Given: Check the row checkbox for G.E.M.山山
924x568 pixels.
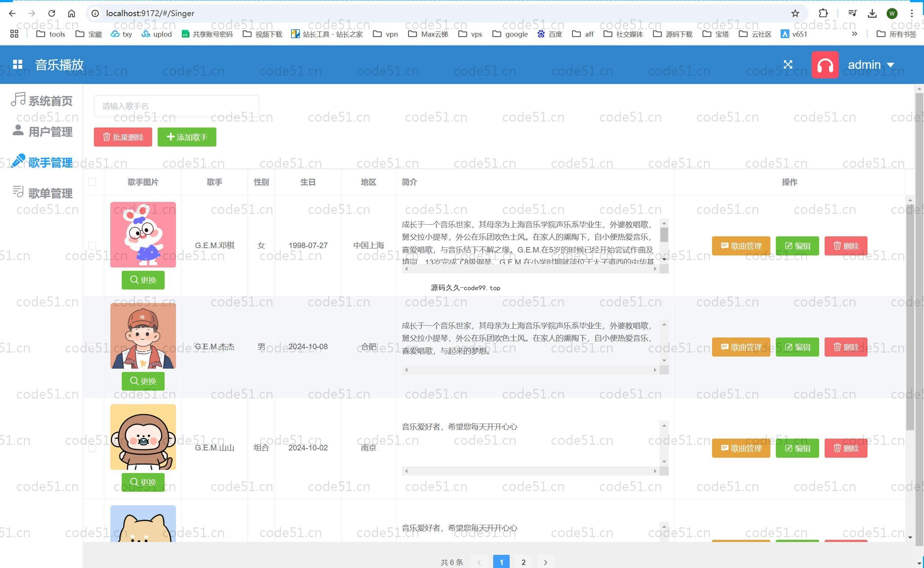Looking at the screenshot, I should (x=92, y=448).
